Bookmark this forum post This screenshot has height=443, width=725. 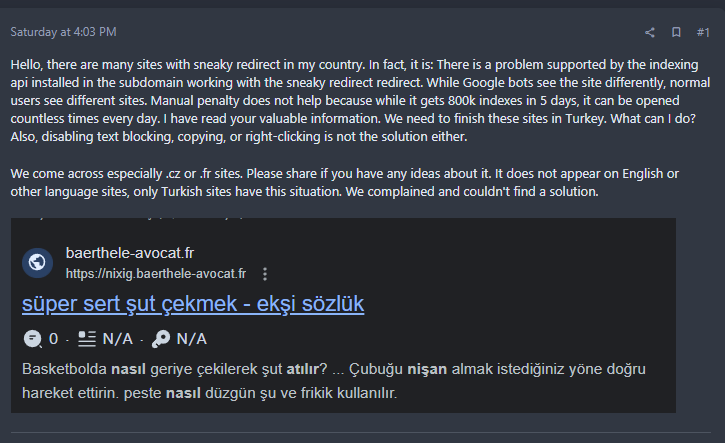676,32
